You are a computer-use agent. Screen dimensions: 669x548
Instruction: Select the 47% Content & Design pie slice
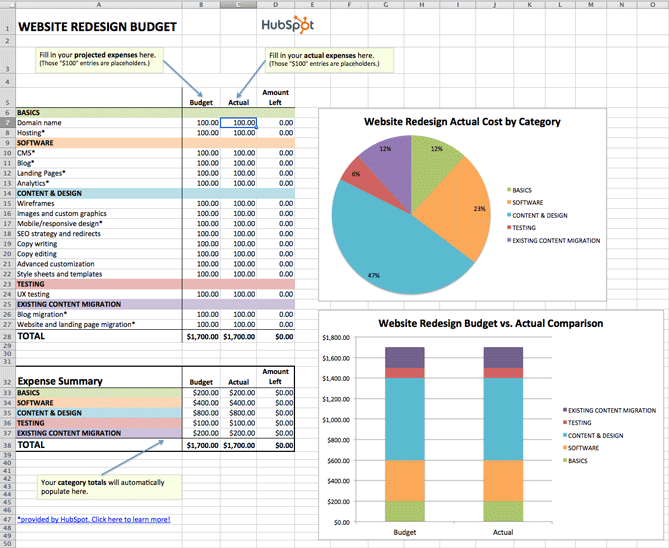click(384, 248)
